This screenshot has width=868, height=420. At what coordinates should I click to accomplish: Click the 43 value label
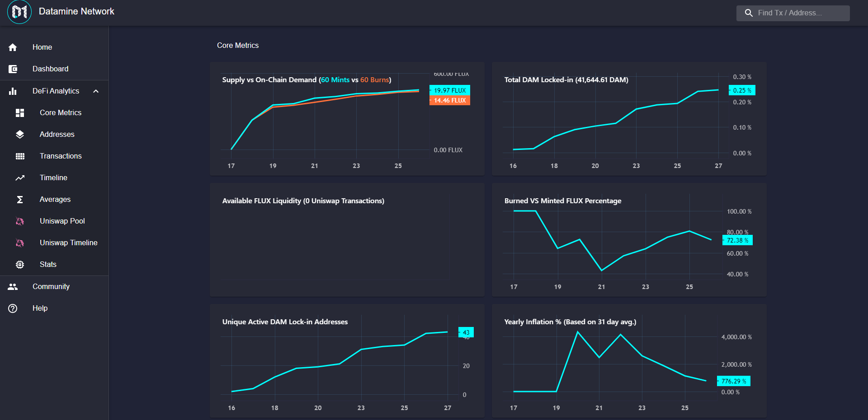point(466,332)
